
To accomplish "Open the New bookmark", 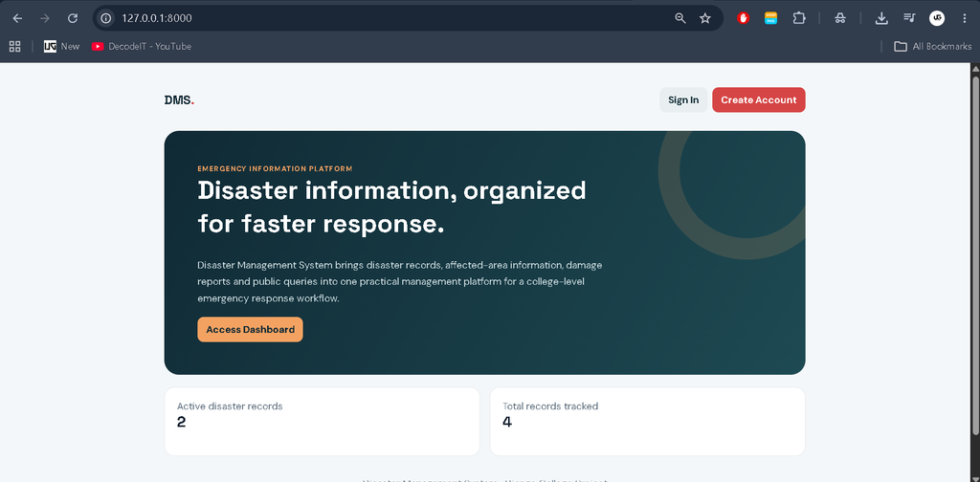I will coord(62,46).
